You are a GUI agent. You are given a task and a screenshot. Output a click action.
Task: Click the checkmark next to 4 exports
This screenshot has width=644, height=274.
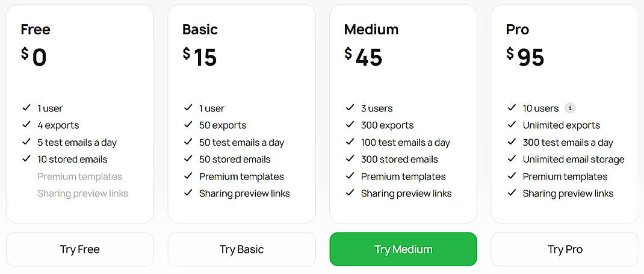26,125
